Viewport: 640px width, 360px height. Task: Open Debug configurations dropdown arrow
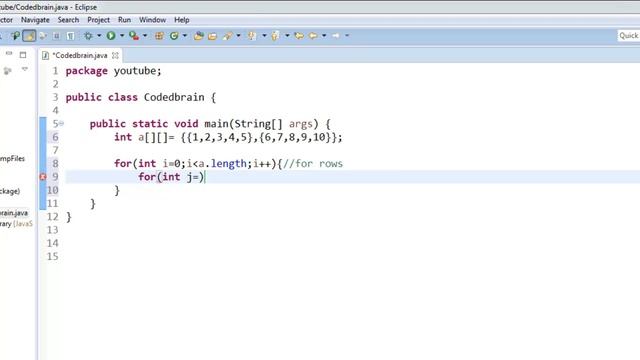click(99, 36)
